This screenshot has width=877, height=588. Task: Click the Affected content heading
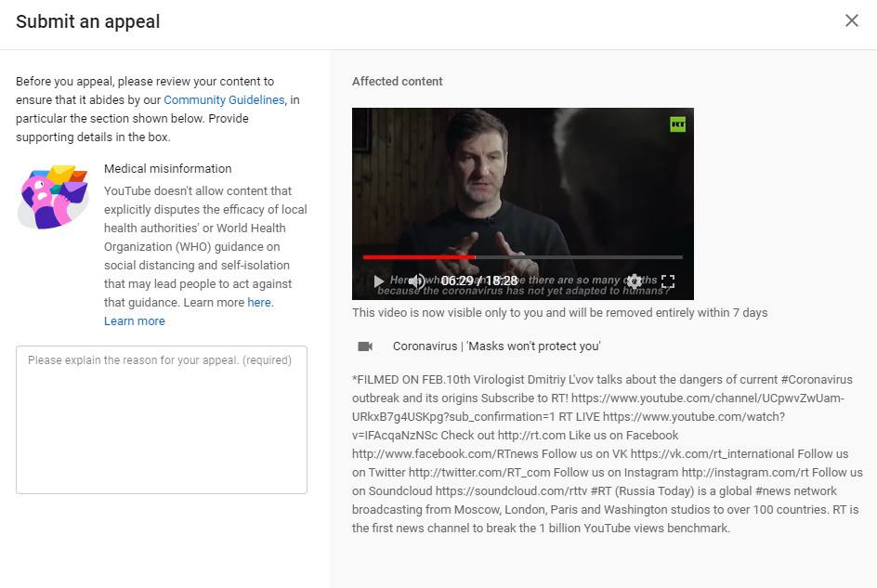397,82
